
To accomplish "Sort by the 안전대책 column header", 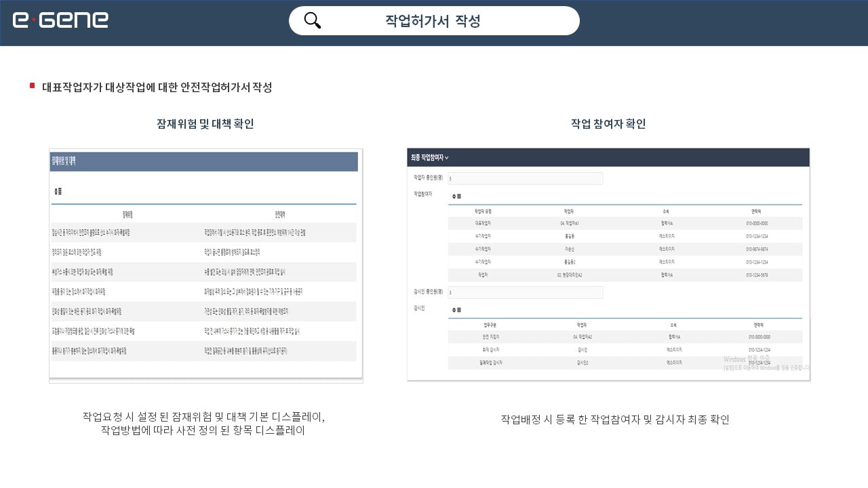I will 279,214.
